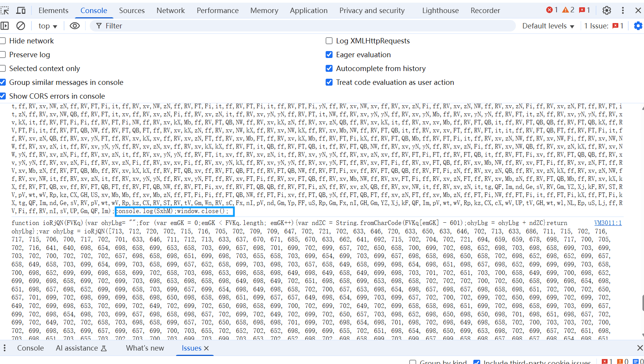Select the Console tab in the top bar
Image resolution: width=644 pixels, height=364 pixels.
pos(94,10)
